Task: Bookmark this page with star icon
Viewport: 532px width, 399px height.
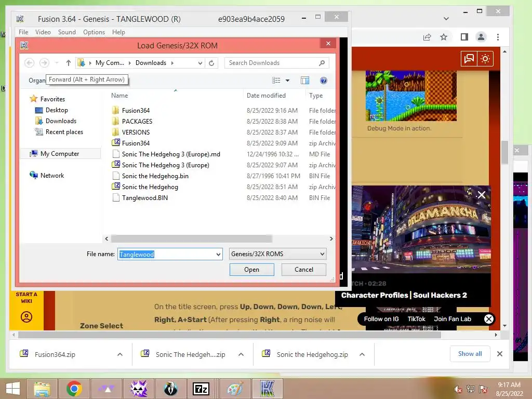Action: [444, 37]
